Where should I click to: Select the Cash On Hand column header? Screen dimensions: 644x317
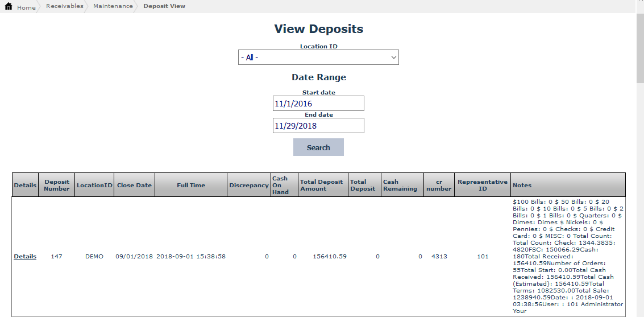[x=280, y=185]
